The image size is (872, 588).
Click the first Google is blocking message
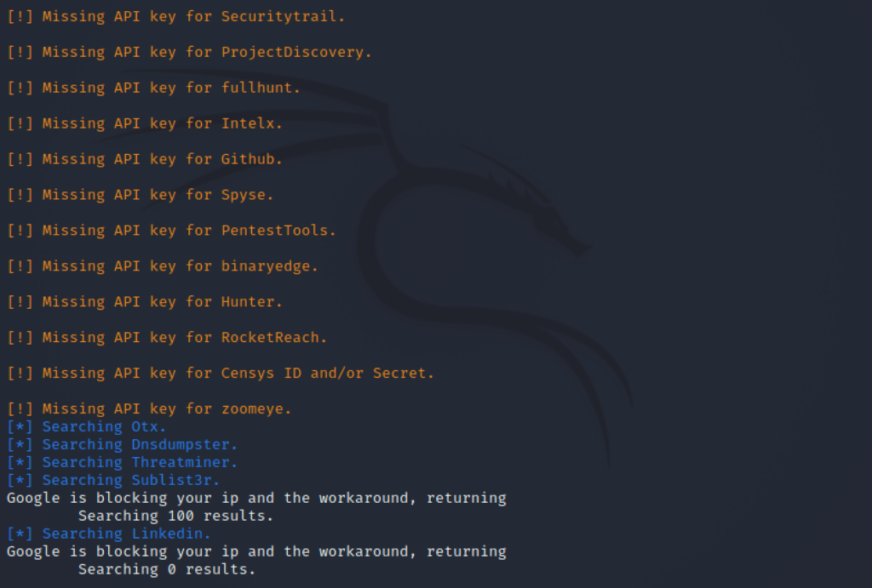256,498
